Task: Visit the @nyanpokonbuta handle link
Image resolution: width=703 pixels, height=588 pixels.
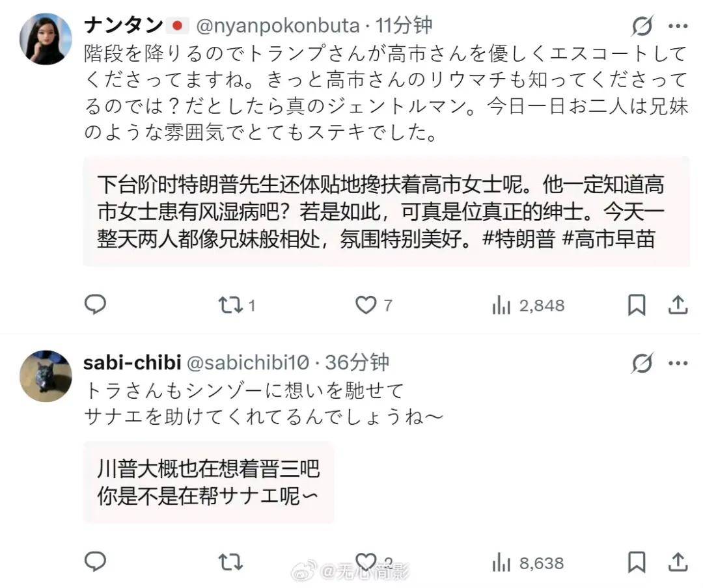Action: click(x=278, y=26)
